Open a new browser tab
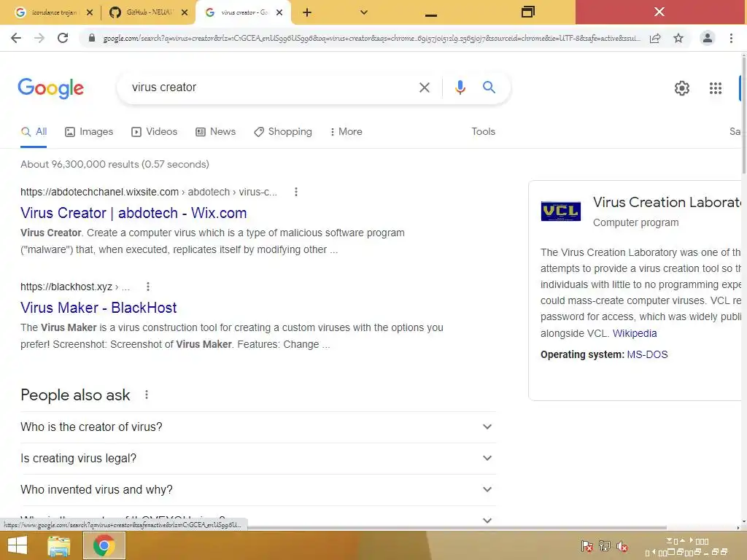 pyautogui.click(x=307, y=12)
